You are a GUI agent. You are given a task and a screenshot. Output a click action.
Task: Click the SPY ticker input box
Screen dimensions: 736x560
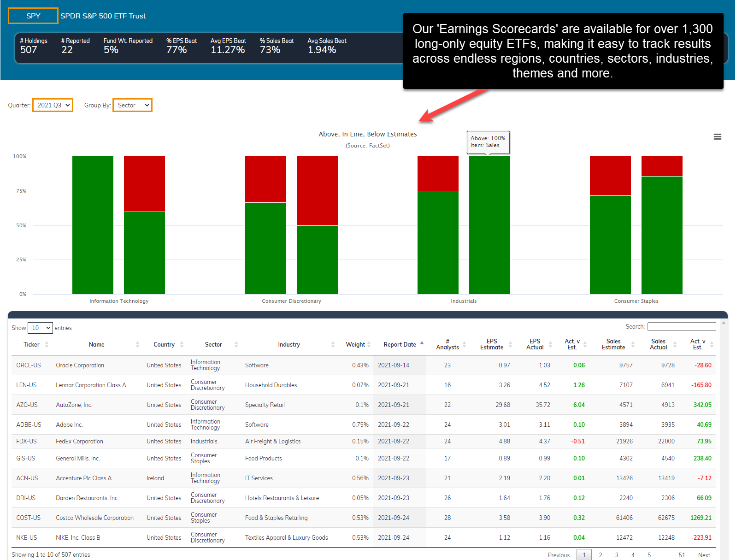33,16
